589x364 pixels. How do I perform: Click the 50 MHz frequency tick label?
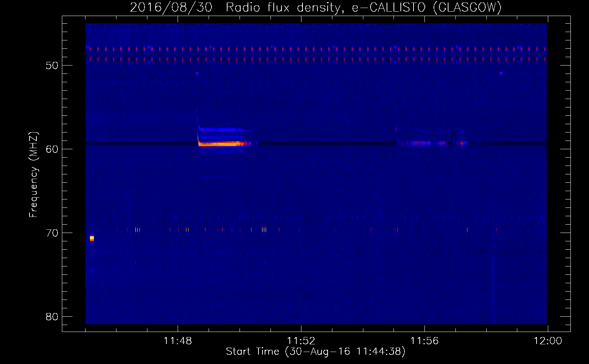coord(52,66)
